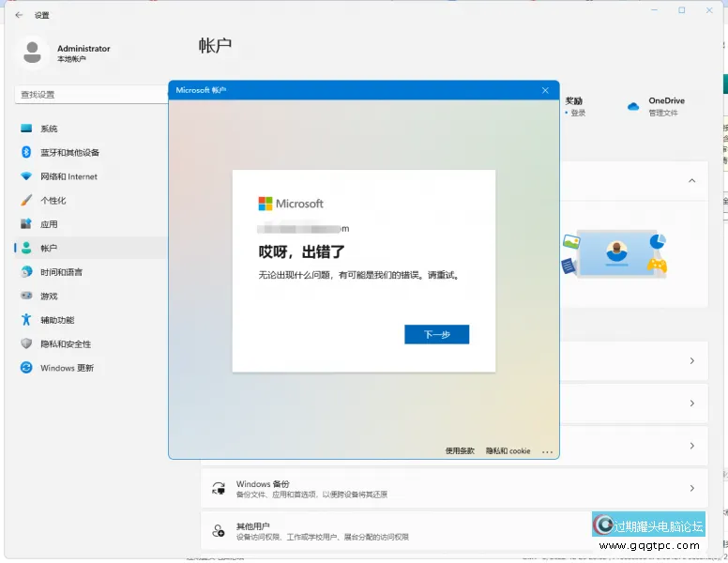Click the Gaming controller icon
The height and width of the screenshot is (563, 728).
pyautogui.click(x=26, y=296)
